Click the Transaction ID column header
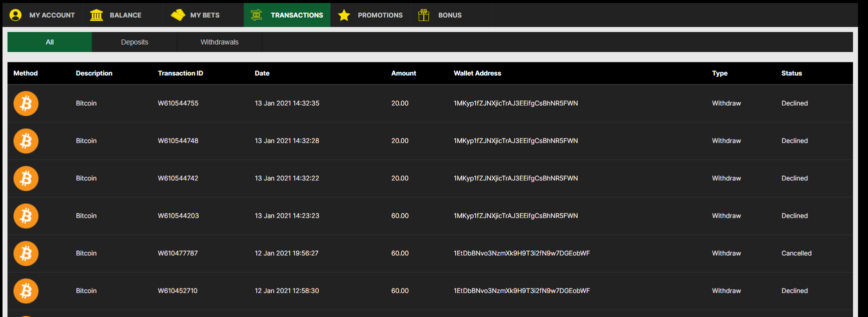868x317 pixels. point(180,73)
